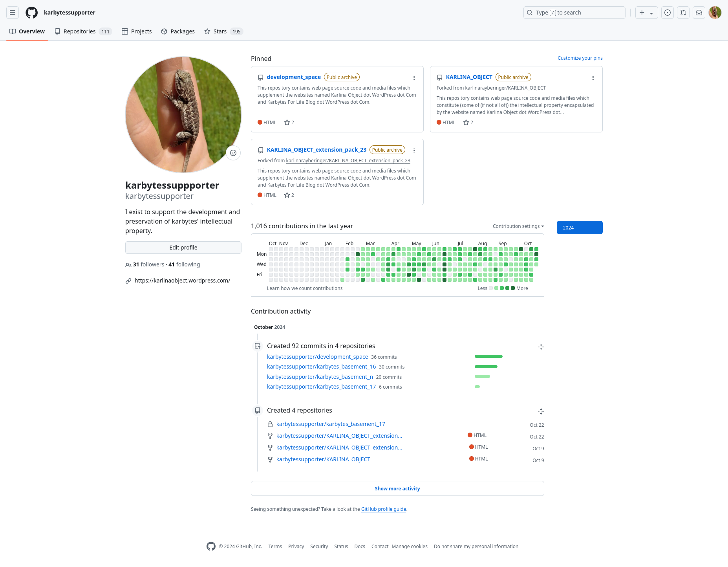Click the karbytessupporter username in the header
The width and height of the screenshot is (728, 567).
70,13
